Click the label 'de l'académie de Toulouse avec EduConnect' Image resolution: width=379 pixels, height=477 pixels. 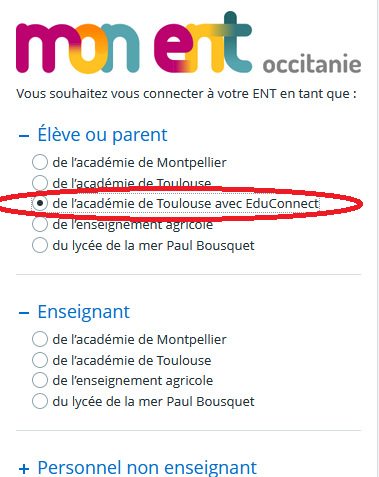coord(186,203)
